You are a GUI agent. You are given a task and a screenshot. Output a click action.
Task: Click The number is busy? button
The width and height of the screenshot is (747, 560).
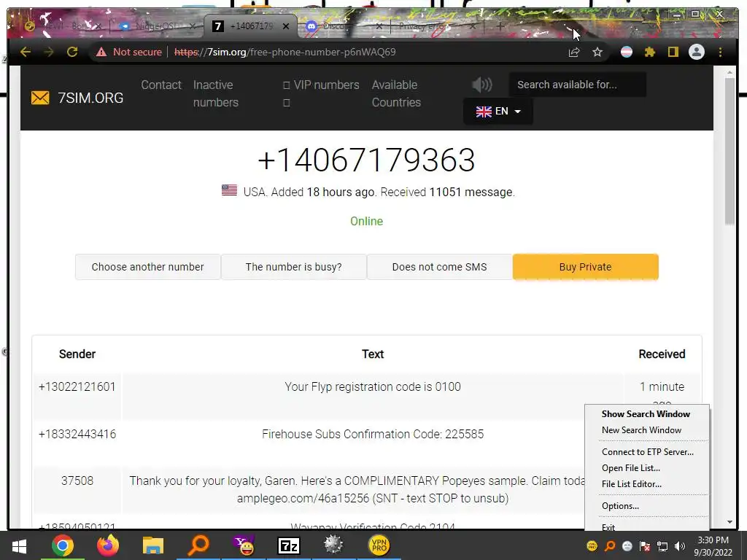[293, 267]
